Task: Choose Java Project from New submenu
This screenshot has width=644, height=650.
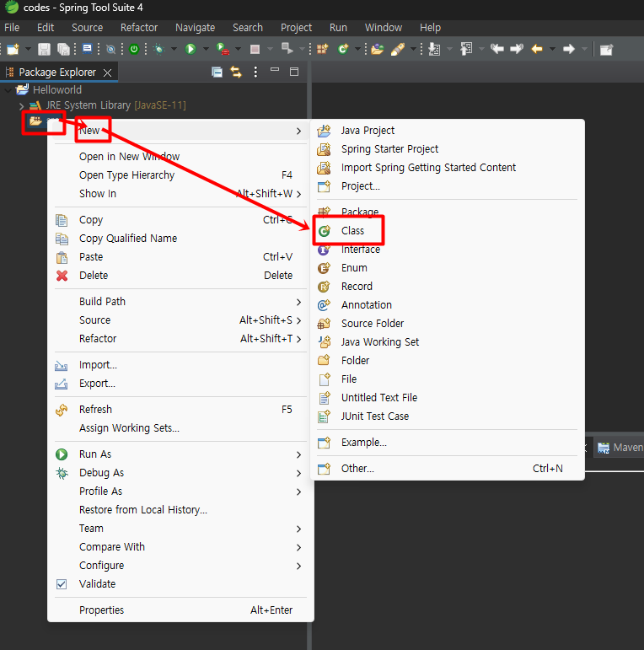Action: coord(448,131)
